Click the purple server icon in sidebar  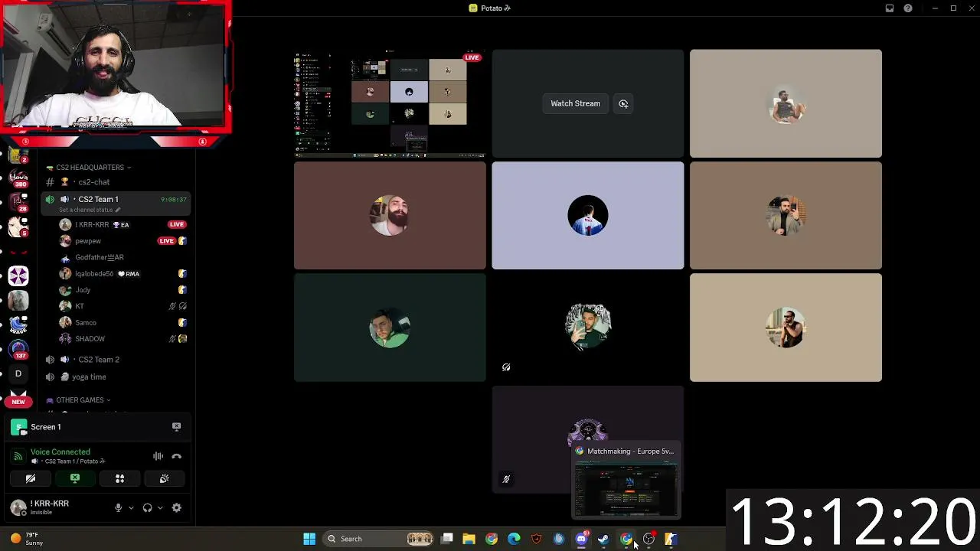coord(18,275)
